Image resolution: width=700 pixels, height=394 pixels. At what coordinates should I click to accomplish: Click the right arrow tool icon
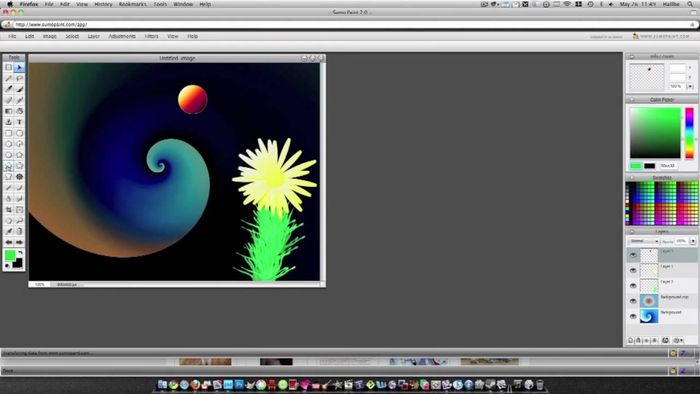click(19, 242)
